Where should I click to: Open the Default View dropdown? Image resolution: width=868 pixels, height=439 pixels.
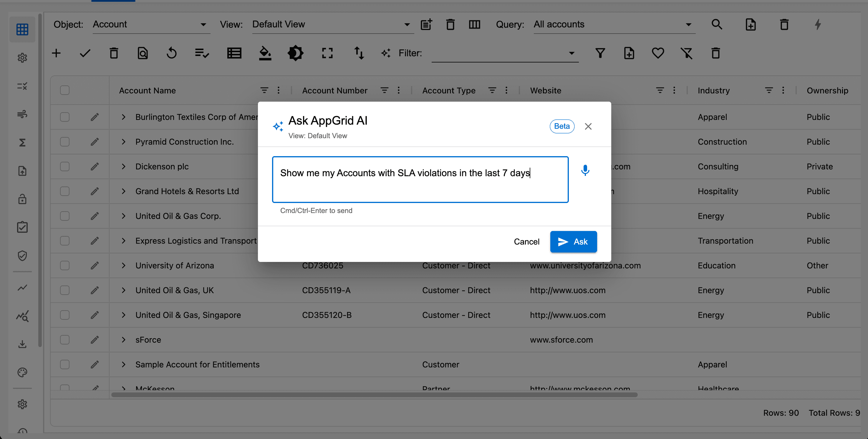coord(333,24)
